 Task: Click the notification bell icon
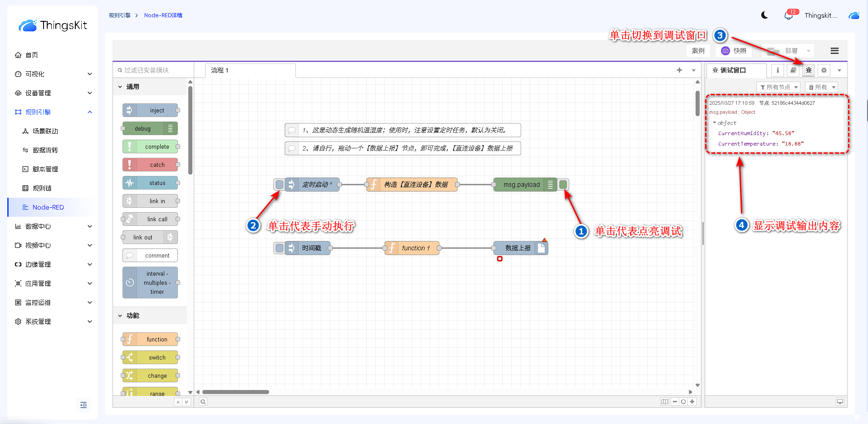coord(789,15)
